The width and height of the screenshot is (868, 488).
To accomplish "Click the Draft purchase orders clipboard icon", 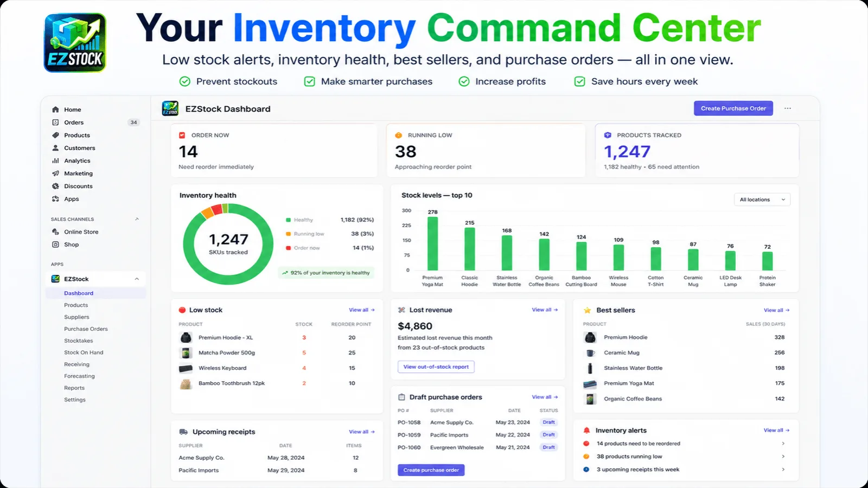I will pyautogui.click(x=401, y=397).
